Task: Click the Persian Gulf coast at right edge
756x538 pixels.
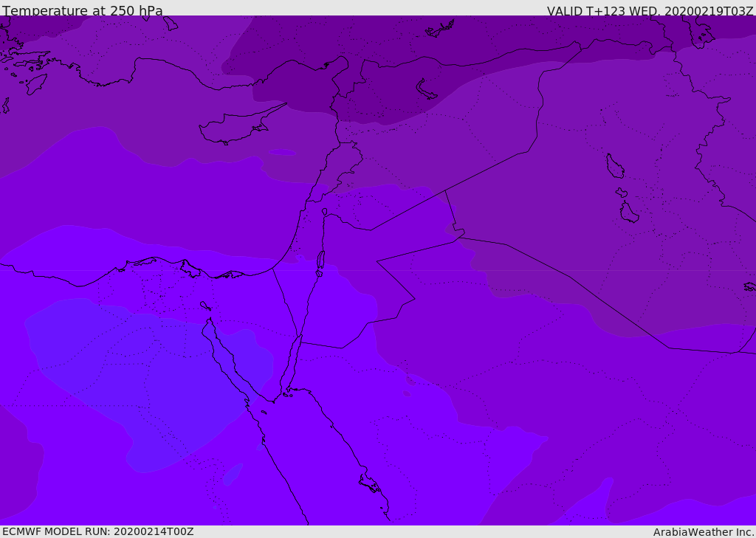Action: pyautogui.click(x=749, y=286)
